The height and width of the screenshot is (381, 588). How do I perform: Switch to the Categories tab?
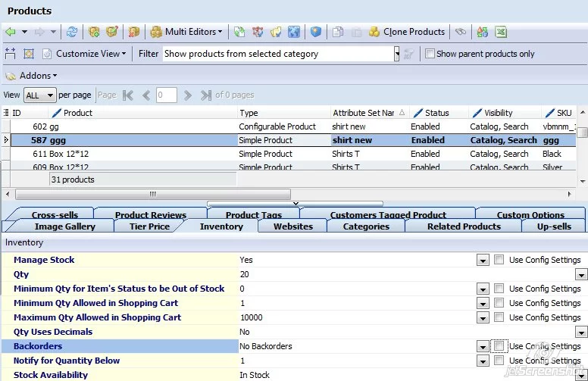[x=366, y=226]
